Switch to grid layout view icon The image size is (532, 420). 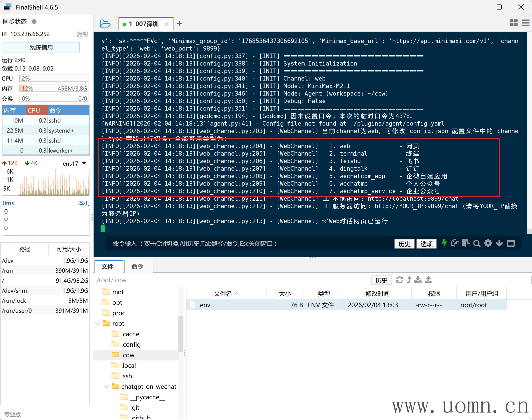click(x=513, y=23)
